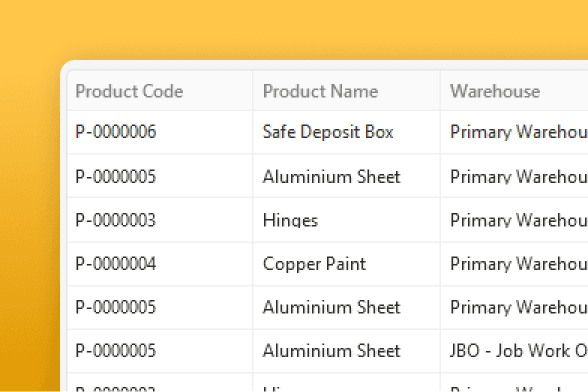Click the Hinges product name cell

(x=346, y=220)
